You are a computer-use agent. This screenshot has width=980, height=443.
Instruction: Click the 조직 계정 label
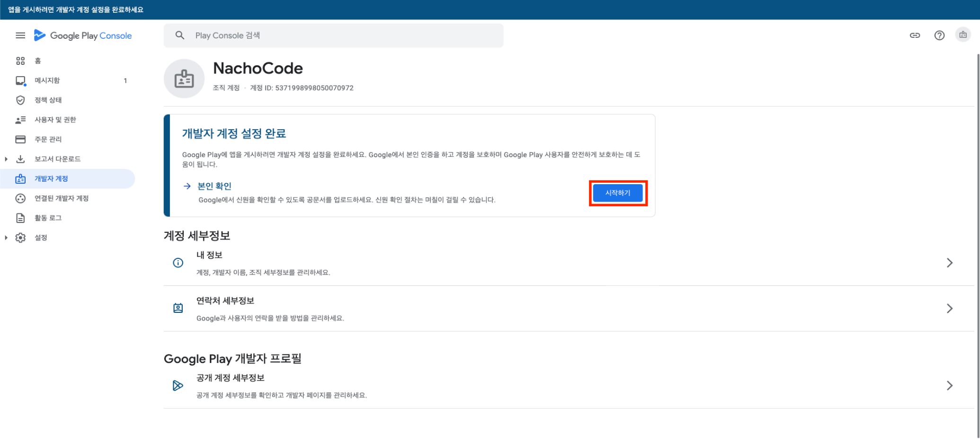click(x=226, y=88)
